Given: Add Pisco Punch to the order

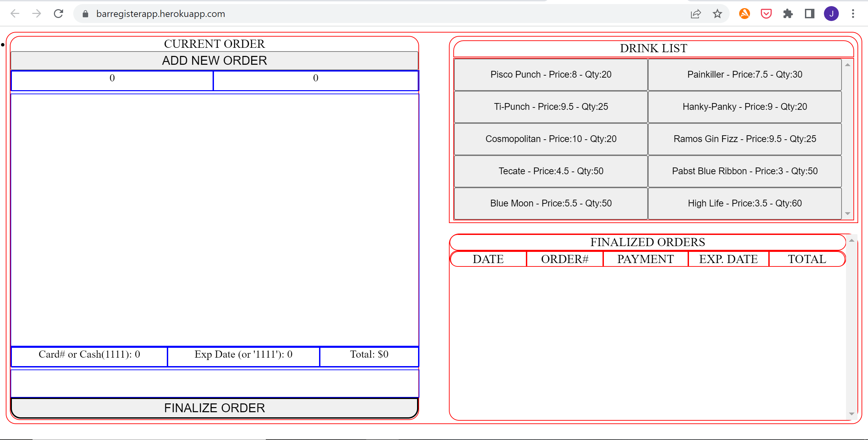Looking at the screenshot, I should pyautogui.click(x=550, y=74).
